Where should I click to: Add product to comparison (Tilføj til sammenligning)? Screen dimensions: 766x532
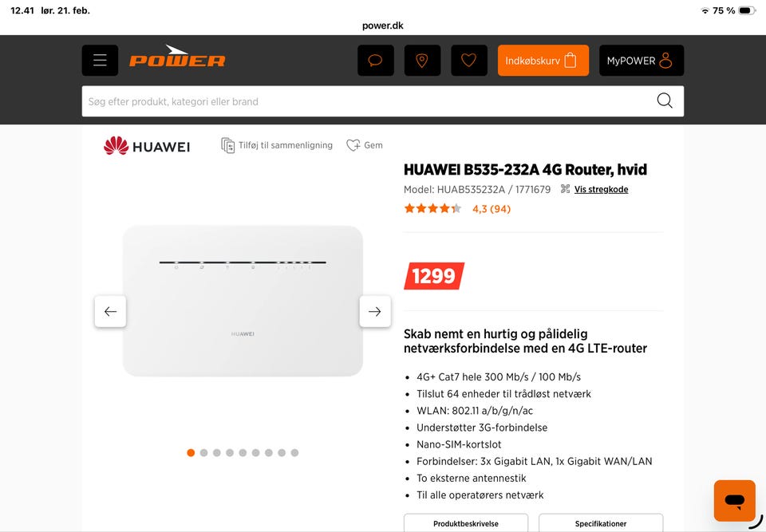[277, 145]
